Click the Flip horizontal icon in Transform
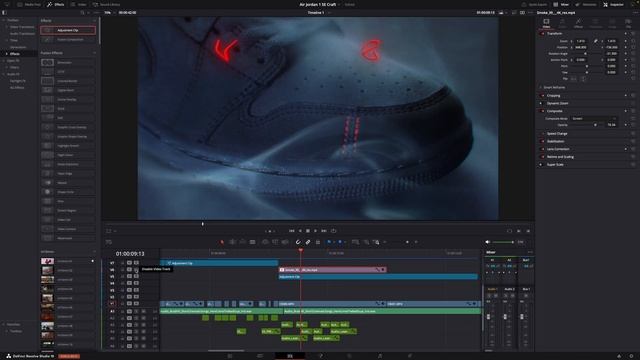This screenshot has height=360, width=640. tap(574, 79)
